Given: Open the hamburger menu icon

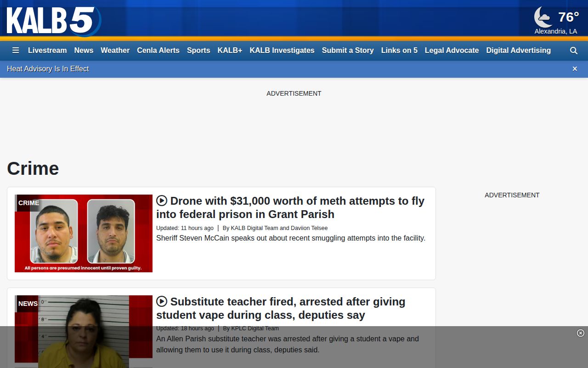Looking at the screenshot, I should tap(16, 51).
